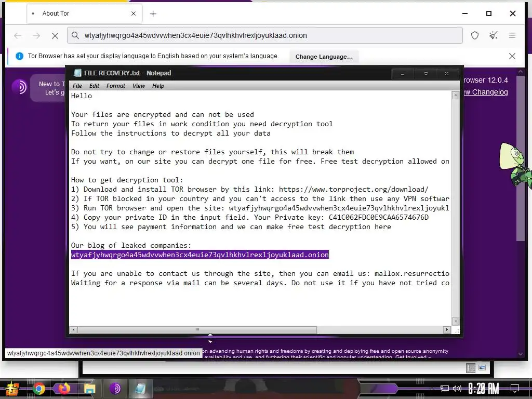Open File Explorer from taskbar
532x399 pixels.
tap(89, 389)
